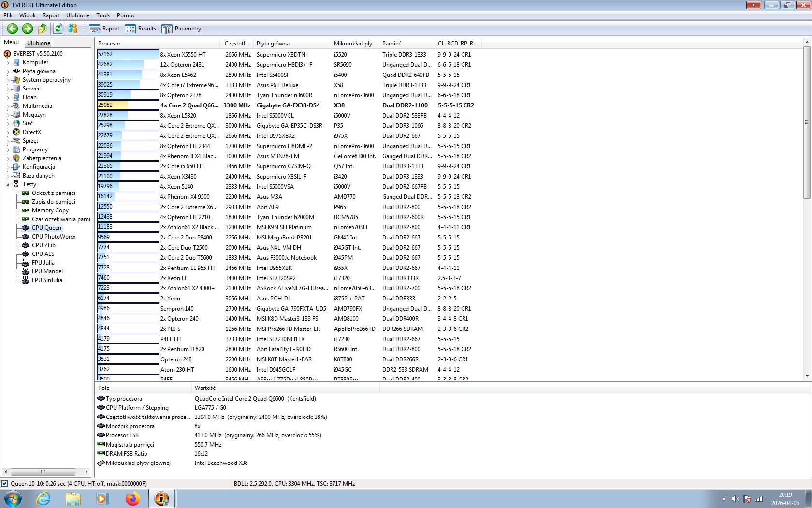The height and width of the screenshot is (508, 812).
Task: Show hidden system tray icons
Action: (x=724, y=499)
